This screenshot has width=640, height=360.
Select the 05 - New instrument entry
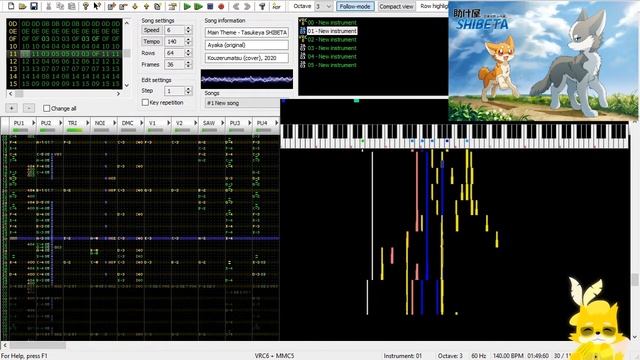[332, 65]
